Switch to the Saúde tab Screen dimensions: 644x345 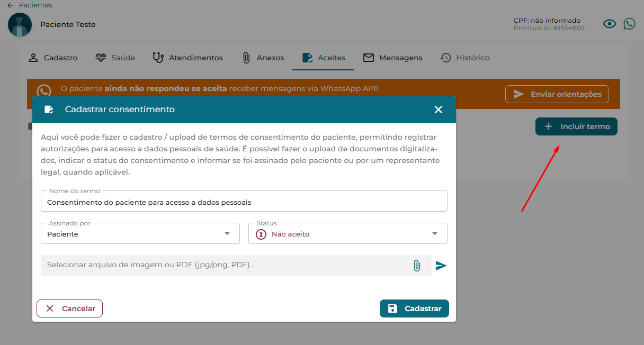(115, 58)
